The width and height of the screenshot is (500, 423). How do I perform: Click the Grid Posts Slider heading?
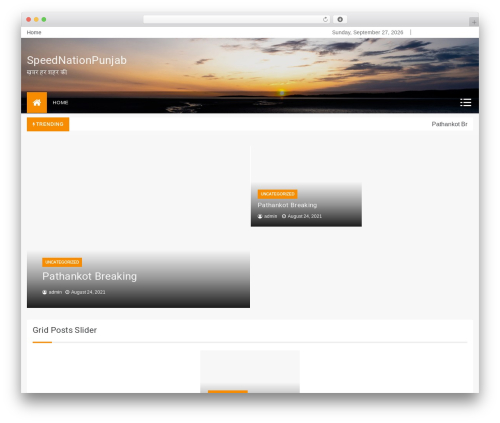click(x=65, y=330)
